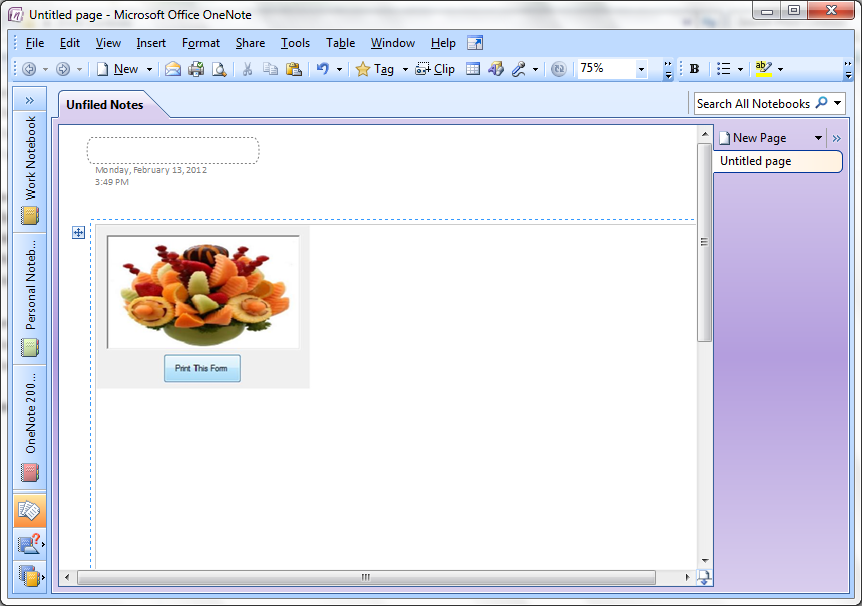This screenshot has width=862, height=606.
Task: Click the 75% zoom input field
Action: [606, 68]
